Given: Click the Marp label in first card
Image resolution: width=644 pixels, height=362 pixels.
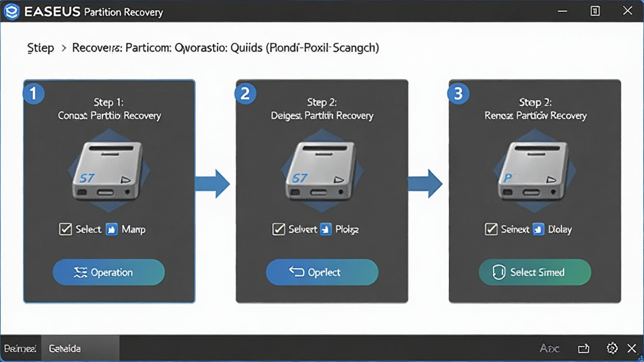Looking at the screenshot, I should [133, 229].
